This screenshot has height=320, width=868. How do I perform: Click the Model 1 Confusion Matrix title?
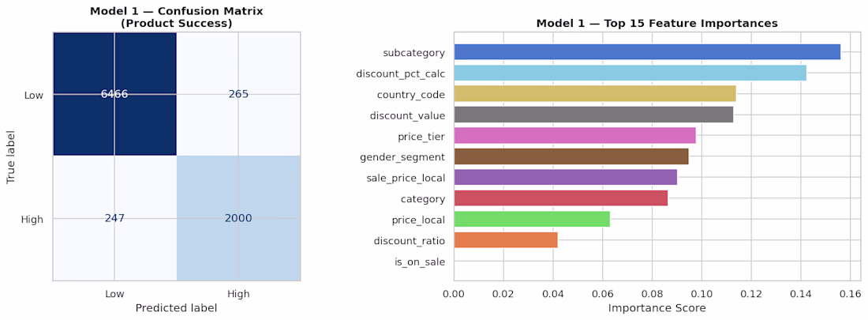pos(177,17)
